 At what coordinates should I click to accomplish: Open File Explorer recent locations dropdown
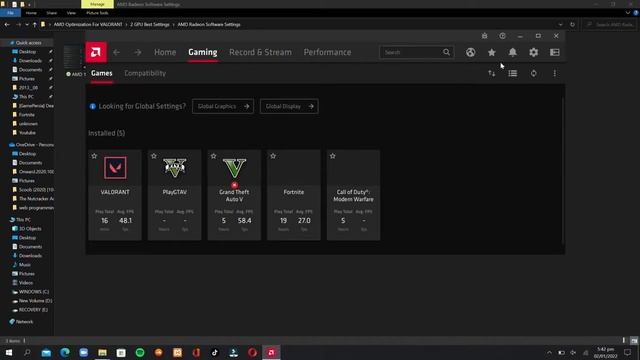tap(27, 24)
